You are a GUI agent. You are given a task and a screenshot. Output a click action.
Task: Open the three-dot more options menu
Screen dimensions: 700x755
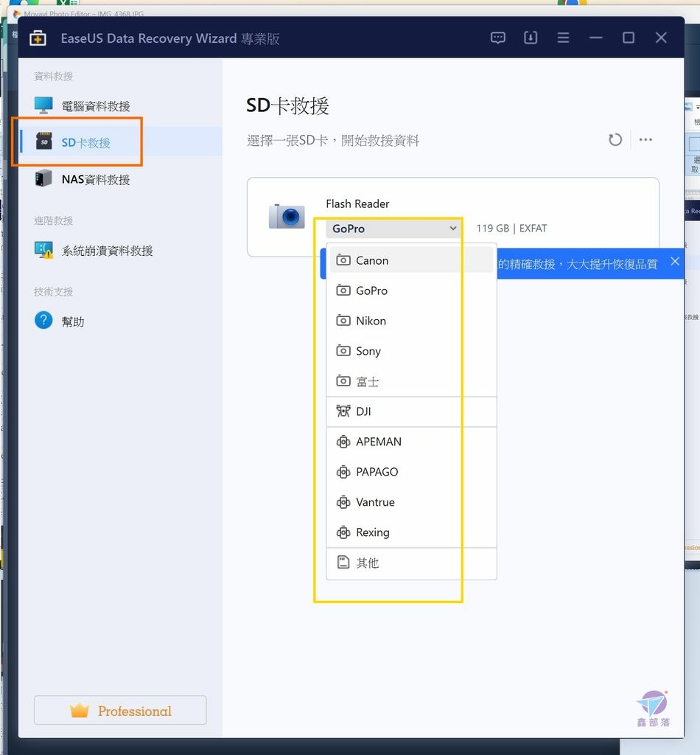645,139
